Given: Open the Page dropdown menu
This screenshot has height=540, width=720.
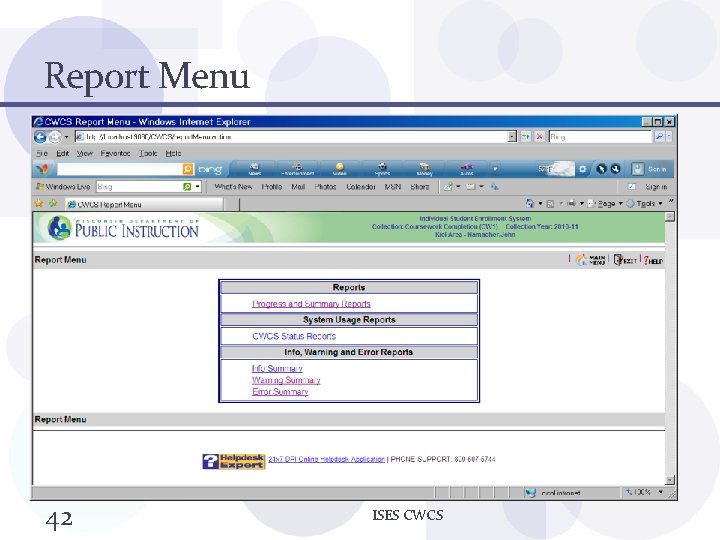Looking at the screenshot, I should pyautogui.click(x=606, y=203).
